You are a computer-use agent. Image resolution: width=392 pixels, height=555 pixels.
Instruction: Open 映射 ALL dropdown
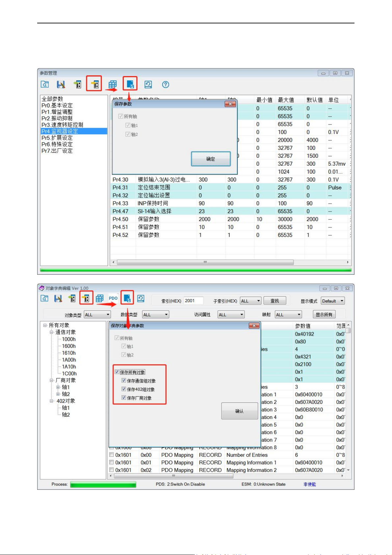pyautogui.click(x=288, y=315)
